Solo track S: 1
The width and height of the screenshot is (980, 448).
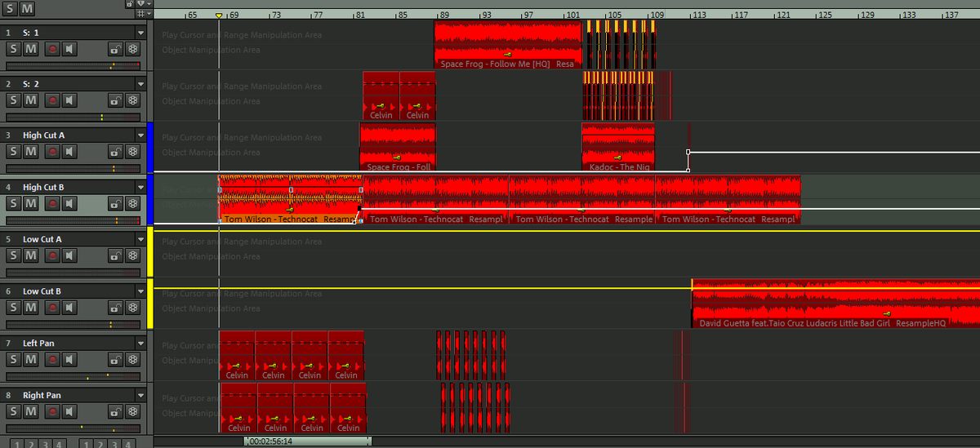coord(14,49)
